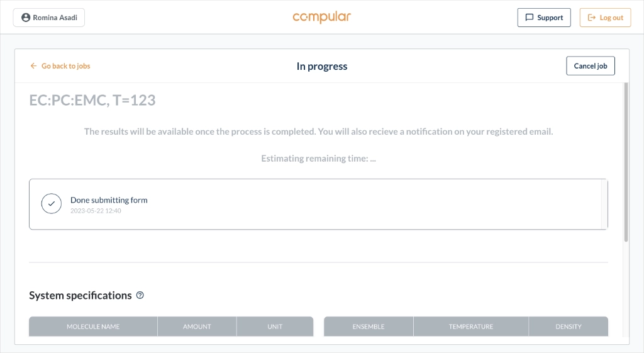Click the user avatar icon beside Romina Asadi
Image resolution: width=644 pixels, height=353 pixels.
coord(26,18)
